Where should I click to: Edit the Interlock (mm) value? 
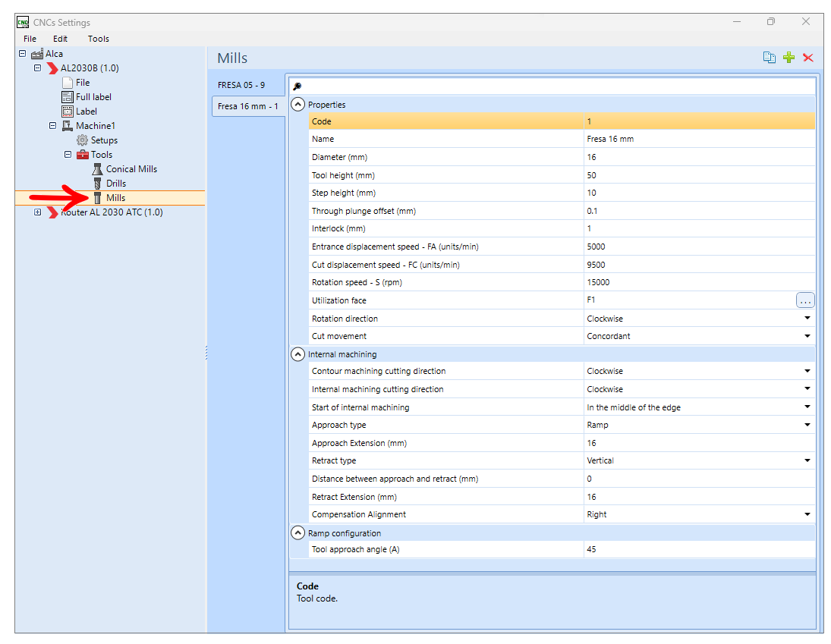pyautogui.click(x=699, y=228)
